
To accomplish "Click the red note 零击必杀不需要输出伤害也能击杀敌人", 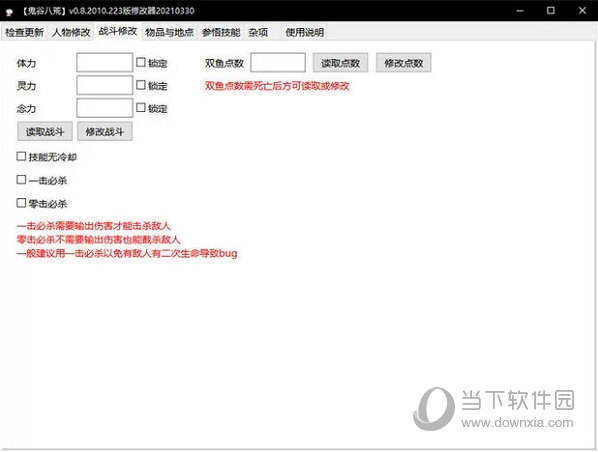I will [x=98, y=240].
